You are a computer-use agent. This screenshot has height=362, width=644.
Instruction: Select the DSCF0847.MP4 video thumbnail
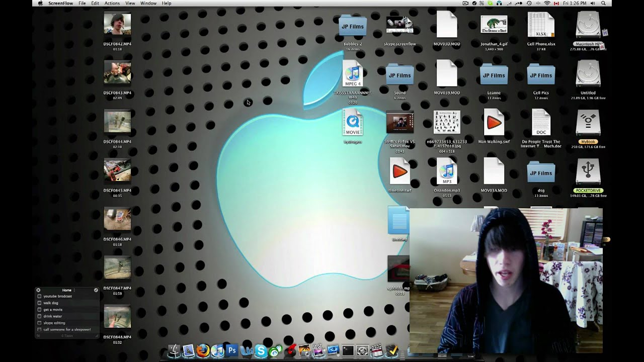coord(117,267)
